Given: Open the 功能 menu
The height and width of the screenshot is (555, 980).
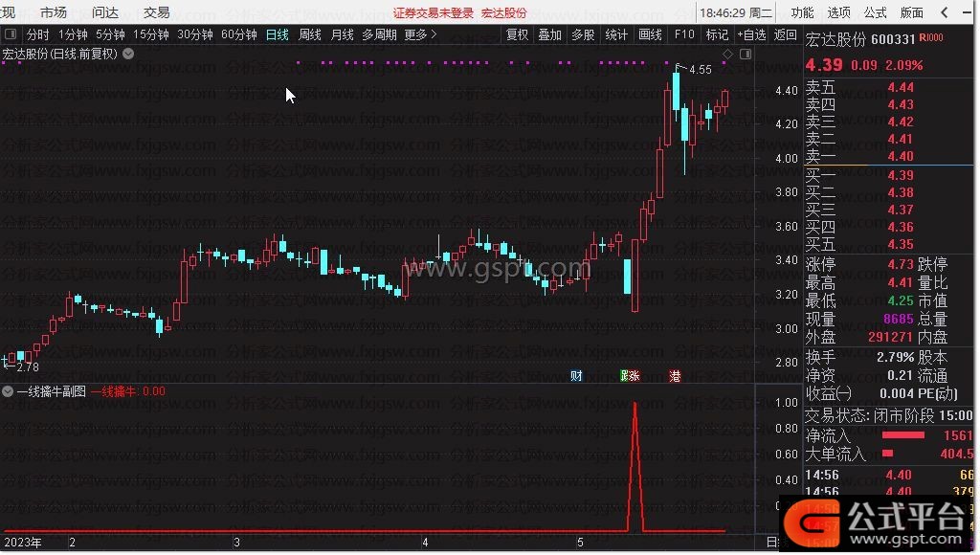Looking at the screenshot, I should (x=802, y=12).
